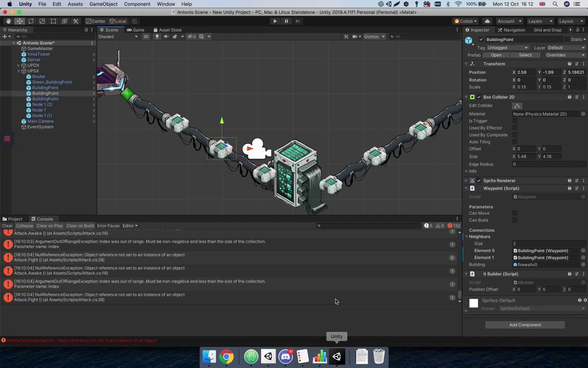Open the scene view camera settings icon

point(355,36)
